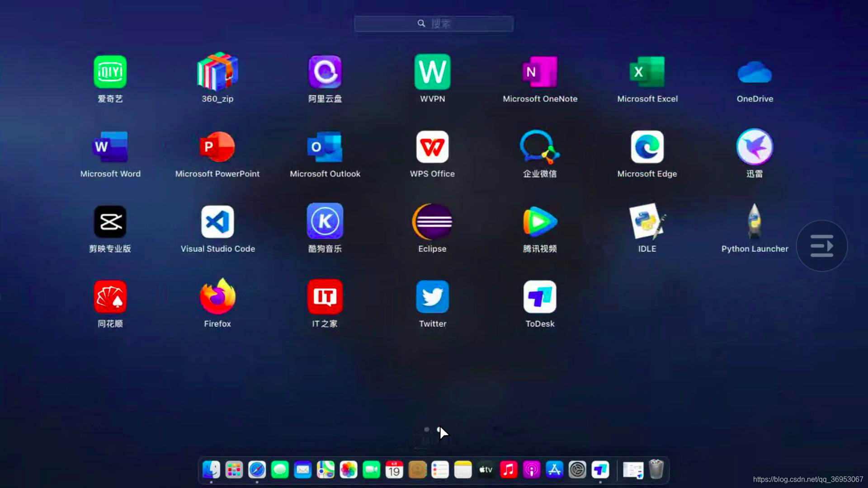Launch Firefox from Launchpad
The image size is (868, 488).
[217, 296]
